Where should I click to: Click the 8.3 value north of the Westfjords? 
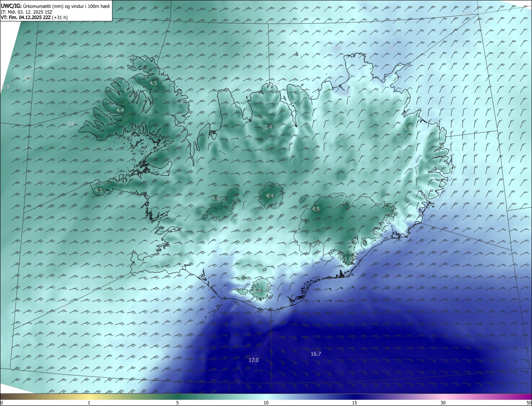[x=113, y=59]
